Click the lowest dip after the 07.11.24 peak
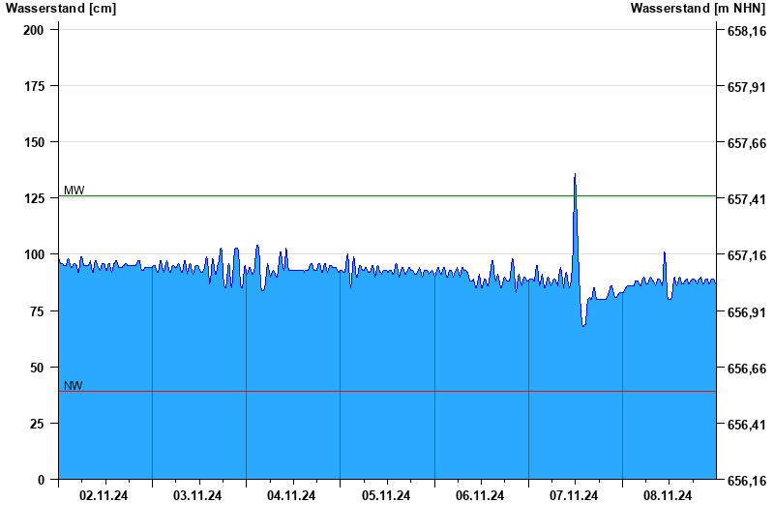This screenshot has width=774, height=532. (583, 325)
